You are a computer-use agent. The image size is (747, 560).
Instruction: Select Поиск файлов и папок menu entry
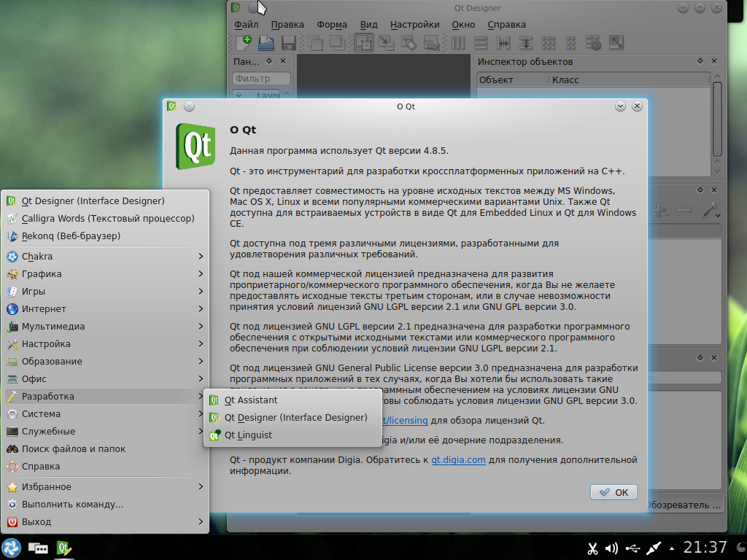[x=105, y=449]
